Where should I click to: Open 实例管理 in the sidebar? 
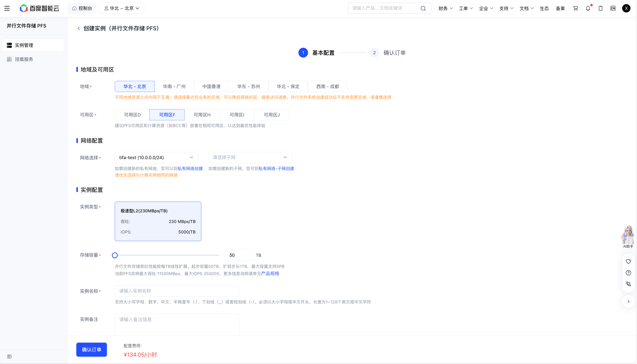pos(33,45)
